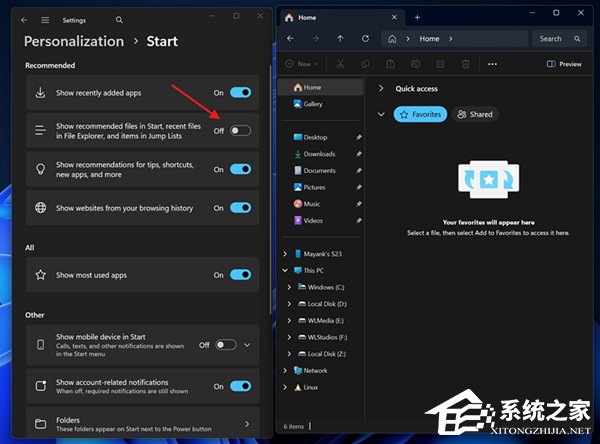
Task: Go back in File Explorer
Action: point(290,39)
